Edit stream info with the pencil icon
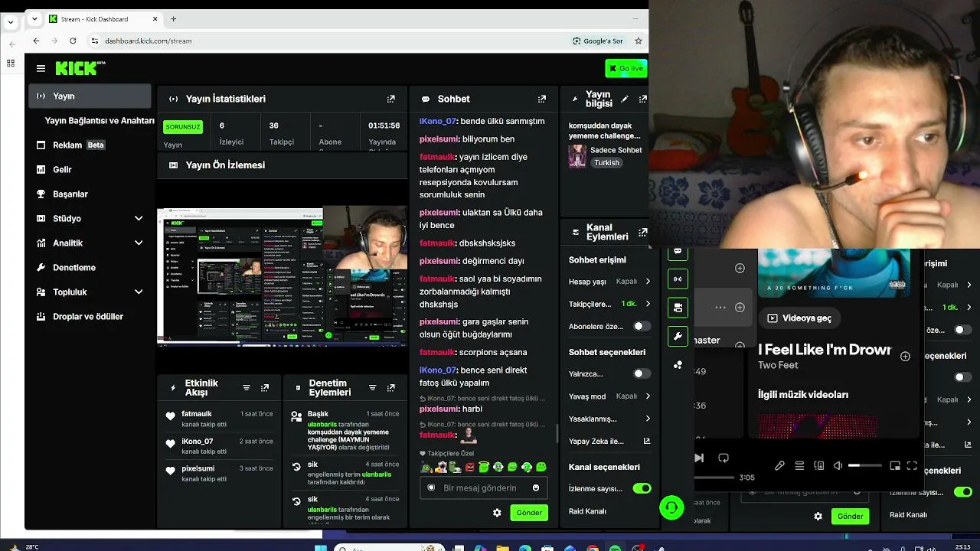Image resolution: width=980 pixels, height=551 pixels. (x=625, y=99)
